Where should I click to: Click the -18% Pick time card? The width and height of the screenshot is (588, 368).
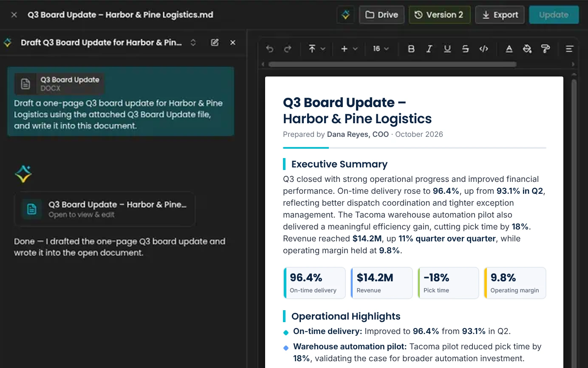(x=448, y=283)
